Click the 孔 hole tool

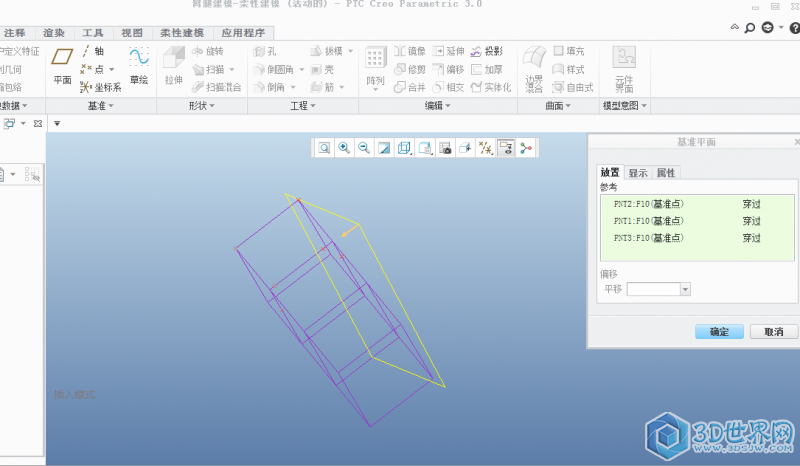pyautogui.click(x=265, y=51)
